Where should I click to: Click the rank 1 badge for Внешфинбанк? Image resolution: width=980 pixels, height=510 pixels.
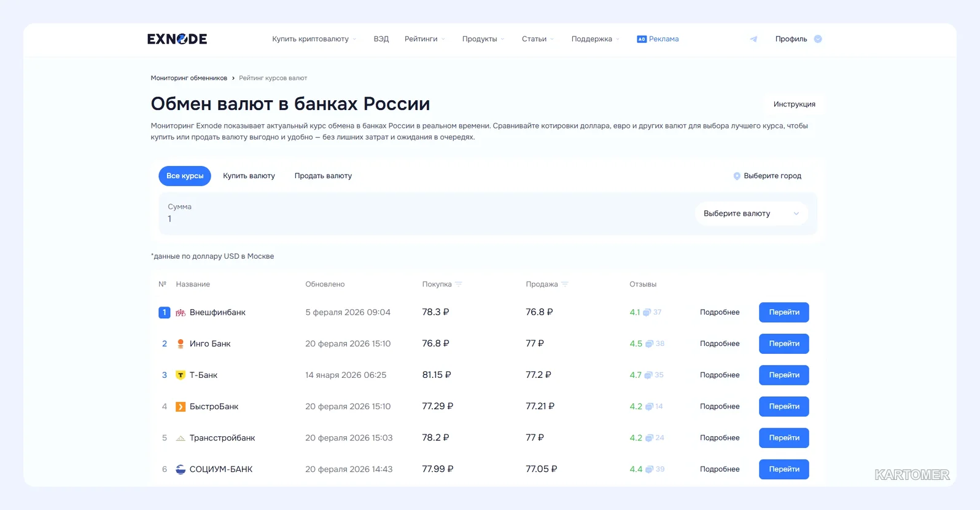tap(165, 312)
